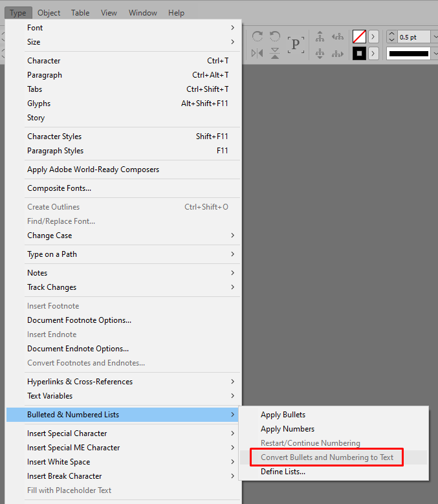Open Character Styles panel entry
The height and width of the screenshot is (504, 438).
coord(124,137)
